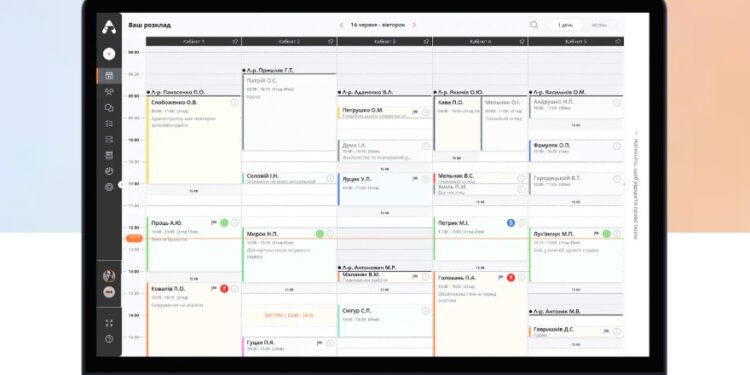Click the flag on Гуцал П.Я. appointment
The height and width of the screenshot is (375, 750).
pos(319,343)
